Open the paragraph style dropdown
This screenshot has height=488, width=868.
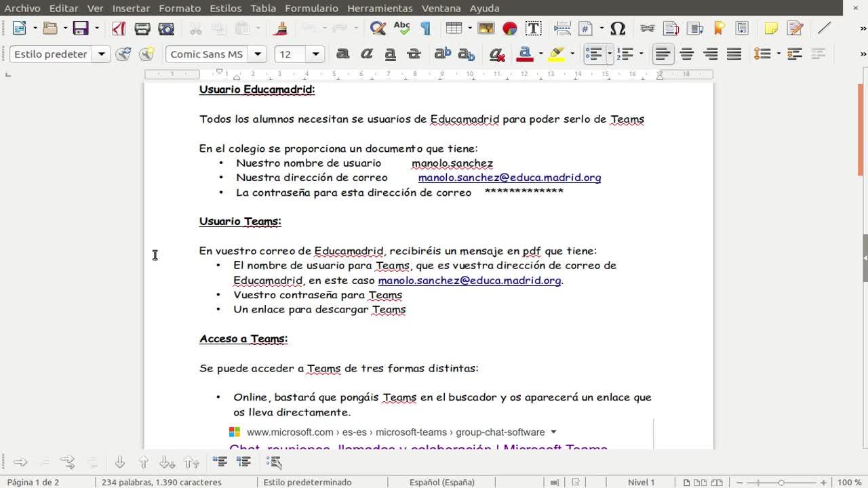[102, 54]
